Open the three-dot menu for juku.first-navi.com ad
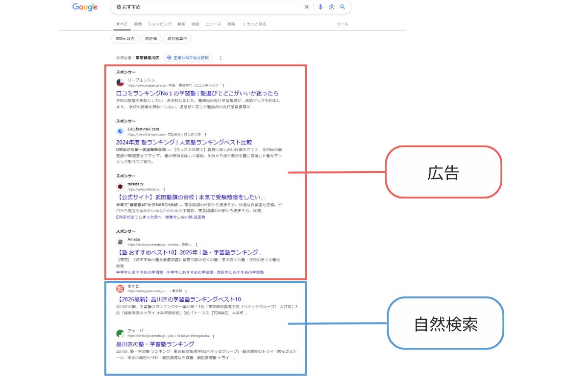Screen dimensions: 588x392 coord(206,134)
